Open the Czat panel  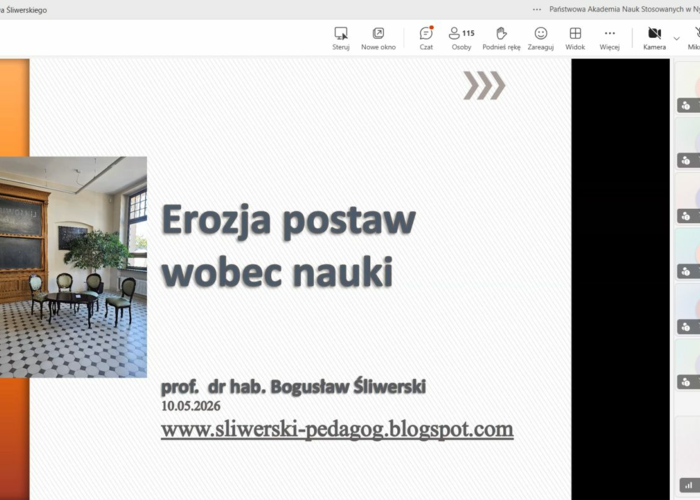tap(426, 38)
